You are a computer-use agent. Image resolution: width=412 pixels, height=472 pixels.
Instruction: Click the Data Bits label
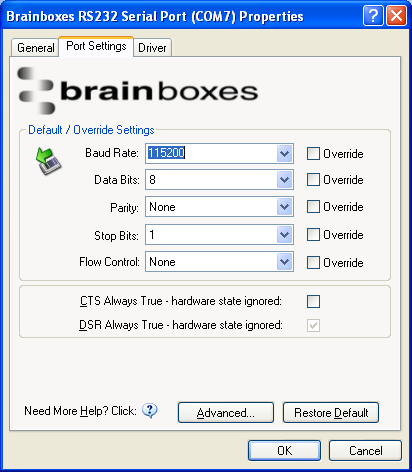tap(117, 180)
